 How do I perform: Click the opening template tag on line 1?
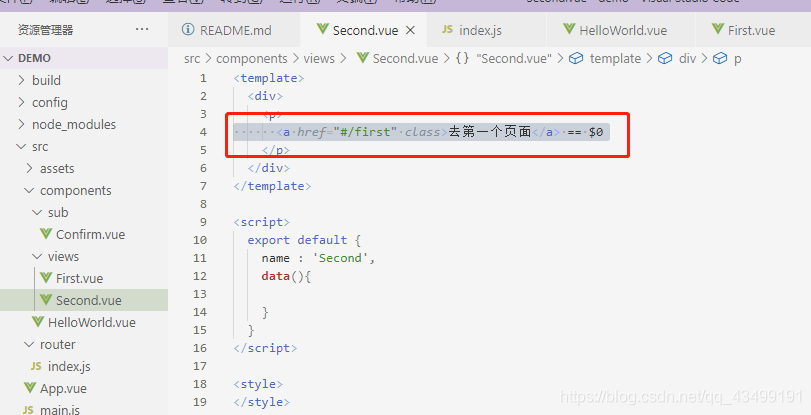[269, 78]
